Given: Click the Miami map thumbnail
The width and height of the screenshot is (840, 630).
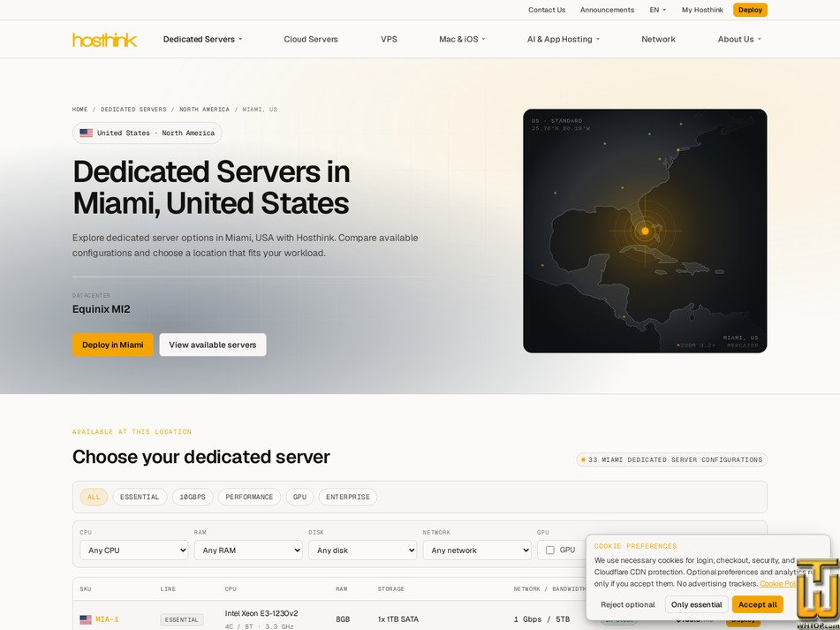Looking at the screenshot, I should pos(645,231).
